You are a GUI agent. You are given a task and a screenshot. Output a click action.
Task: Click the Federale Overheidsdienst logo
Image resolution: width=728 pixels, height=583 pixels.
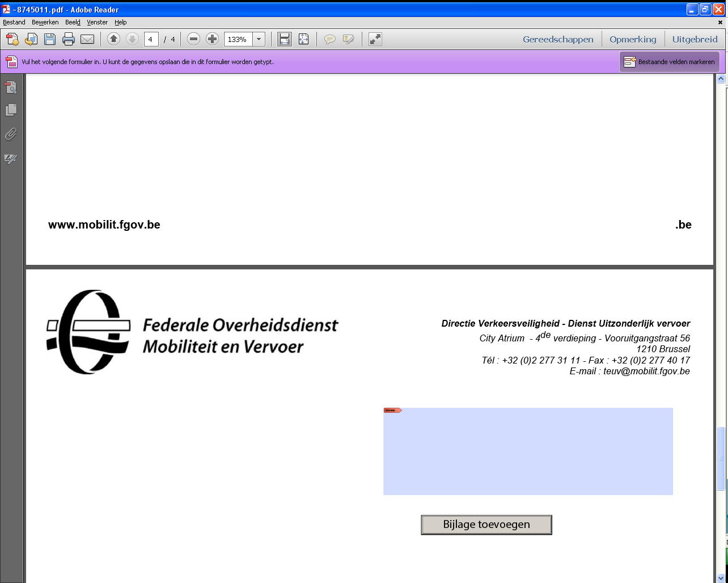tap(192, 332)
